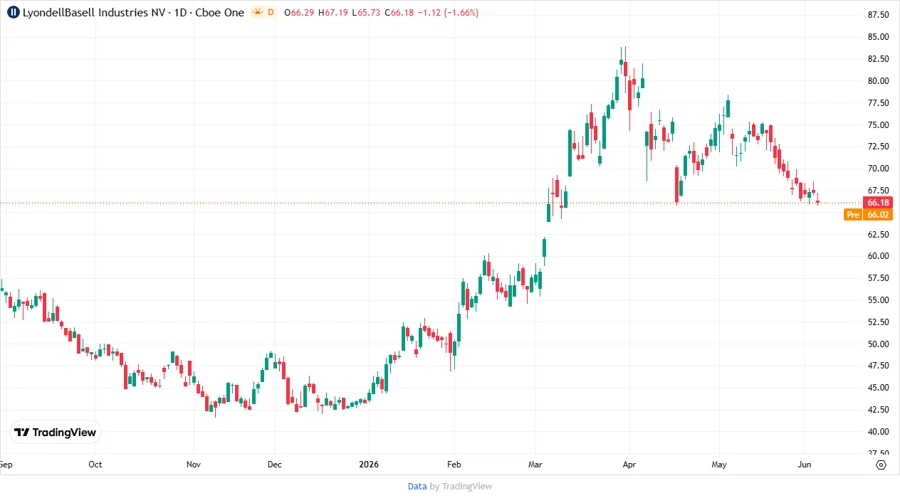Click the 'Feb' time axis label
This screenshot has width=900, height=498.
(x=454, y=465)
